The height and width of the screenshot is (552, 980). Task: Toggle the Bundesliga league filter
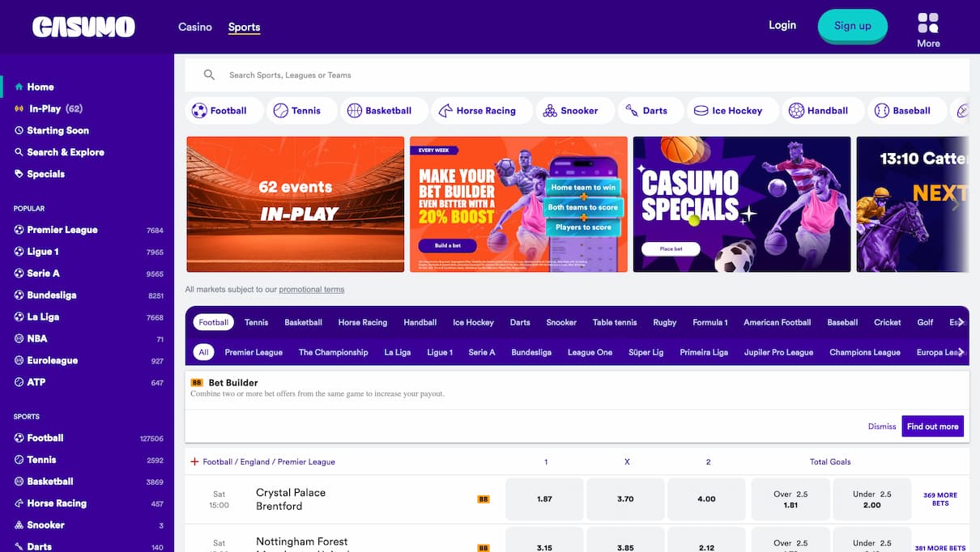click(531, 352)
